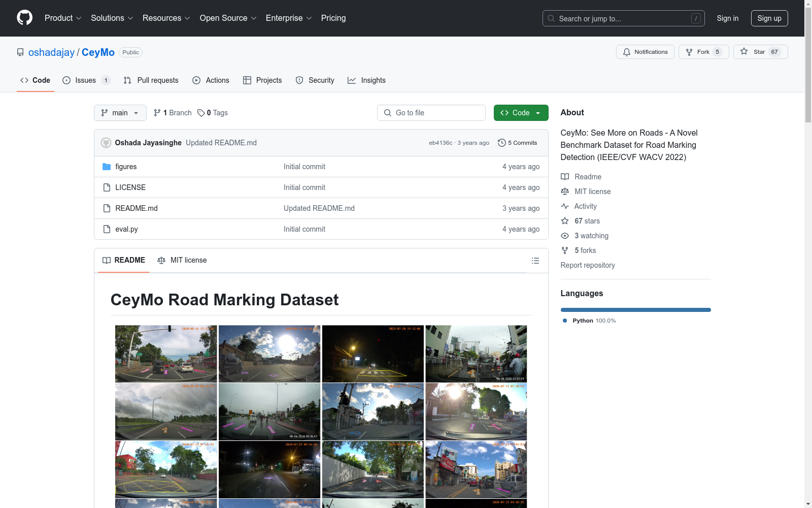The width and height of the screenshot is (812, 508).
Task: Select the MIT license tab in file viewer
Action: (x=182, y=260)
